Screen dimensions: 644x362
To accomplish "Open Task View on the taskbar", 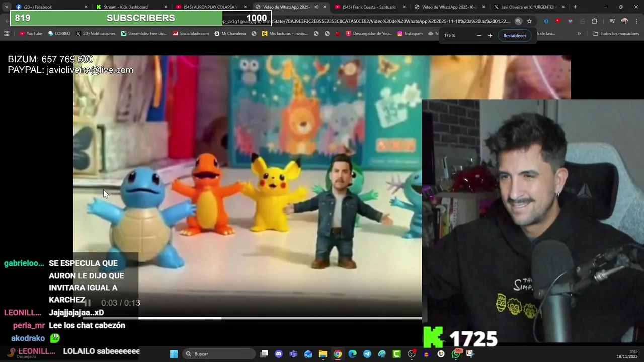I will (264, 354).
